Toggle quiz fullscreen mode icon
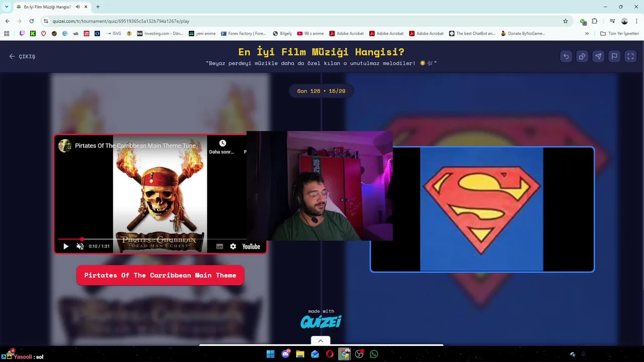The image size is (644, 362). coord(630,56)
